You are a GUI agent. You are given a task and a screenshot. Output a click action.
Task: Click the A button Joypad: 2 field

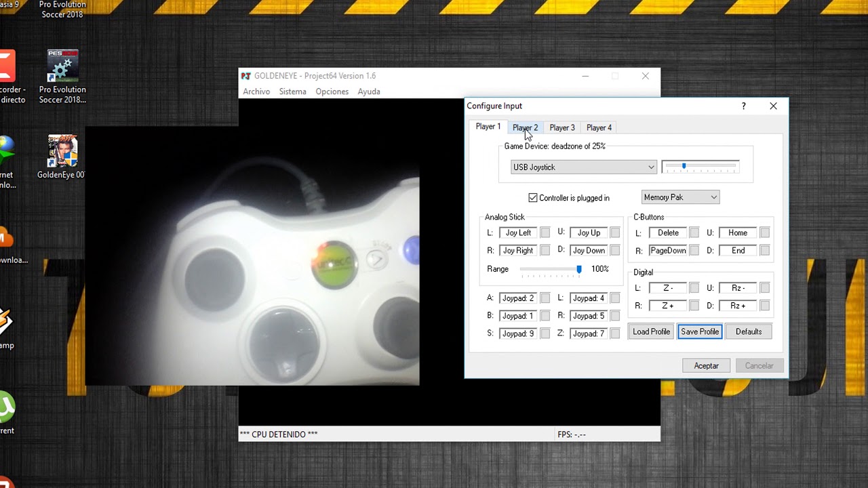[518, 298]
